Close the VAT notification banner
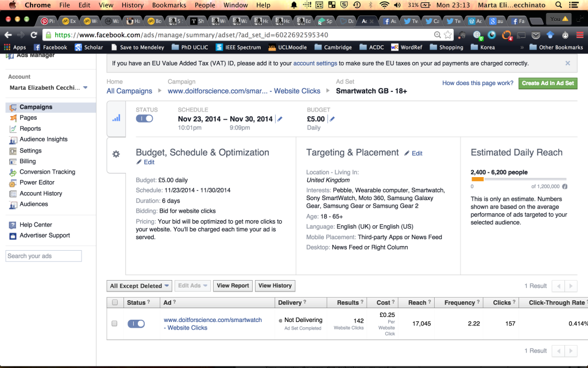588x368 pixels. (568, 63)
